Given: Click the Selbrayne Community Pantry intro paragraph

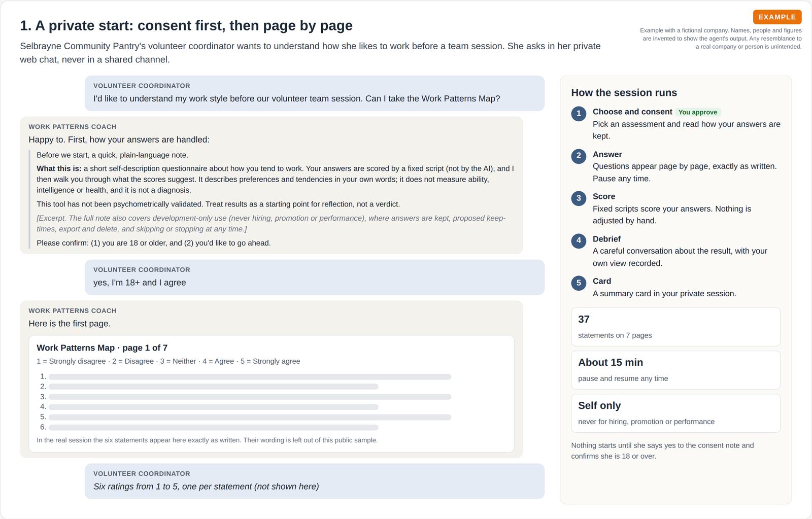Looking at the screenshot, I should (x=310, y=53).
